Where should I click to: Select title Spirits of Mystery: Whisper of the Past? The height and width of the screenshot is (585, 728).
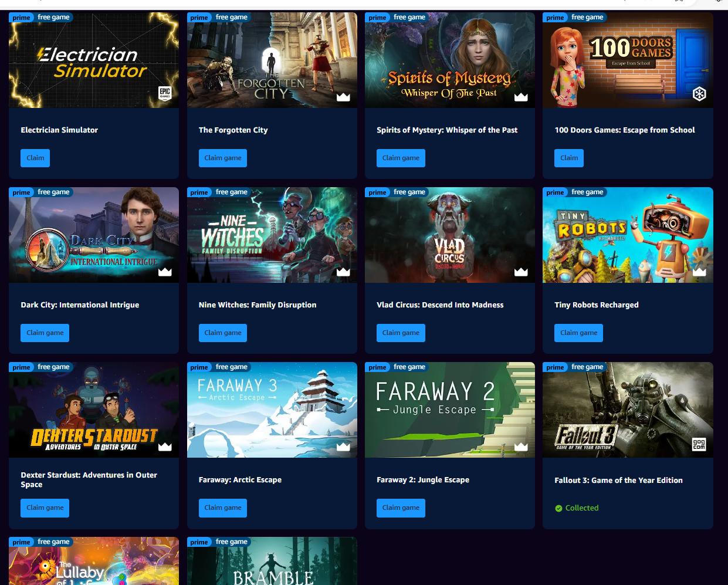[x=447, y=130]
